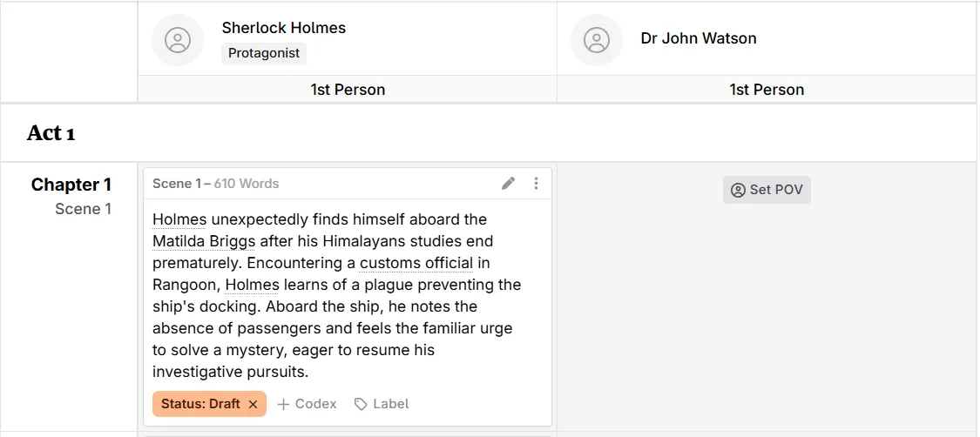The width and height of the screenshot is (980, 437).
Task: Click Dr John Watson avatar icon
Action: (x=597, y=40)
